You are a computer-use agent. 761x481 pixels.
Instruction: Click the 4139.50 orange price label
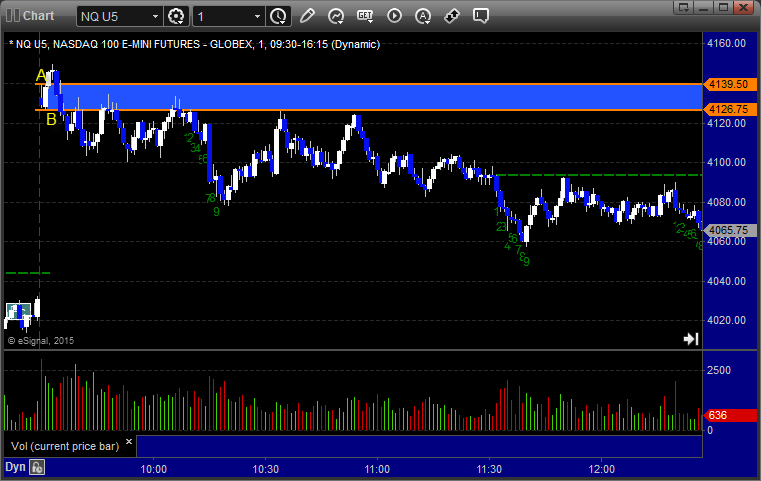(729, 84)
